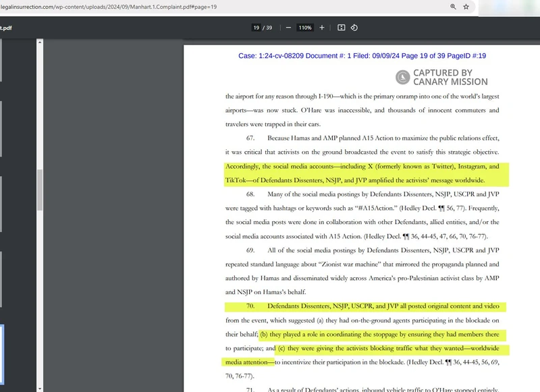540x392 pixels.
Task: Click paragraph number "68."
Action: tap(250, 194)
